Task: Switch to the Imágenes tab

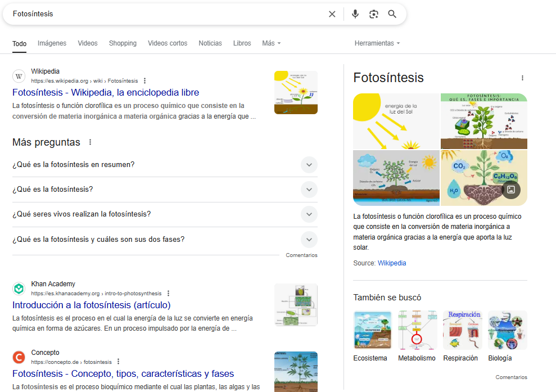Action: [52, 43]
